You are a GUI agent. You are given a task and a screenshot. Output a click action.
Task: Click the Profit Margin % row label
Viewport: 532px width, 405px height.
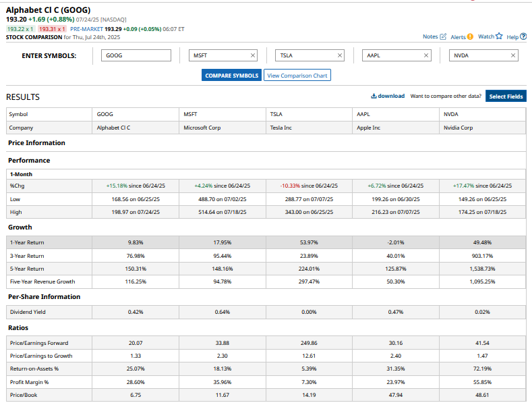click(29, 382)
